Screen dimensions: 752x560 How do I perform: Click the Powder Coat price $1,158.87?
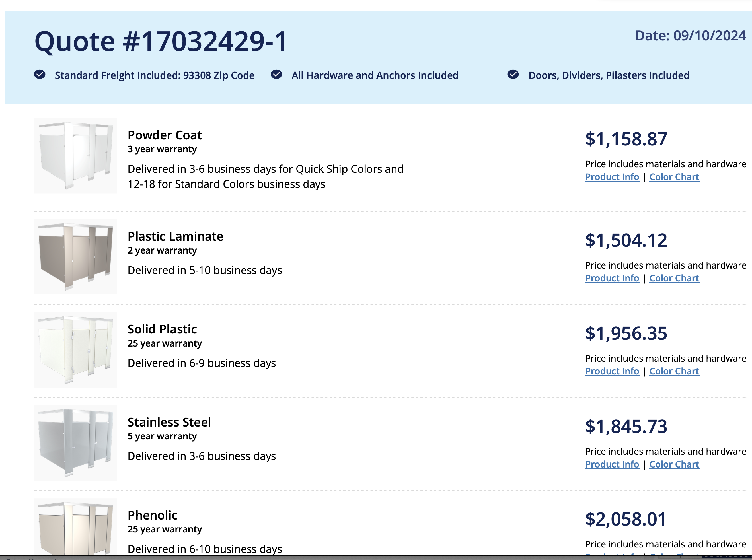pos(626,139)
